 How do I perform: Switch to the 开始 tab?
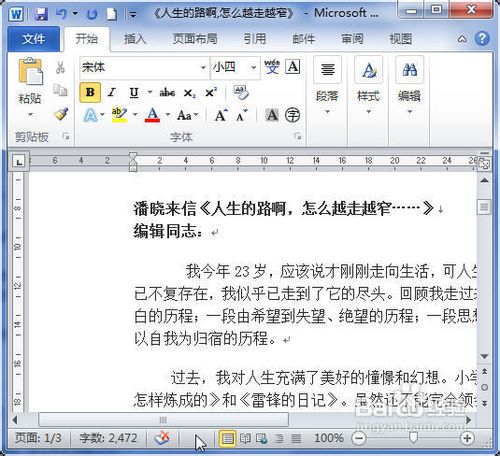pos(86,39)
